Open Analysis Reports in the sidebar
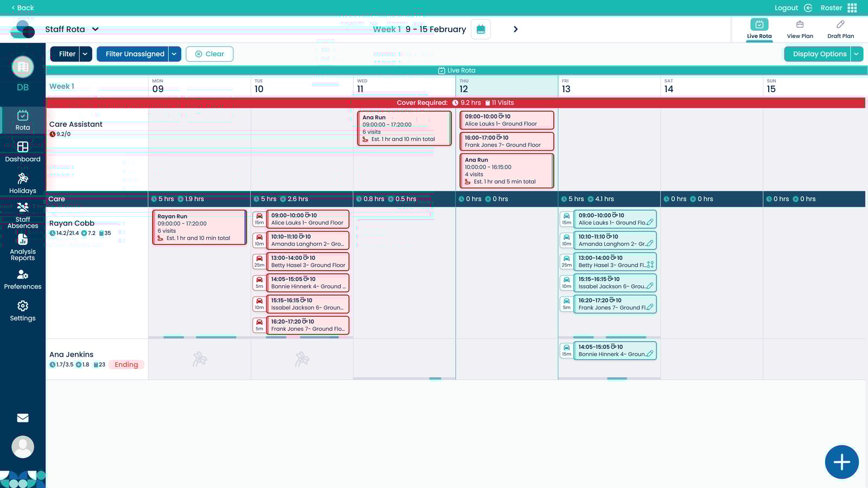This screenshot has height=488, width=868. pos(23,247)
